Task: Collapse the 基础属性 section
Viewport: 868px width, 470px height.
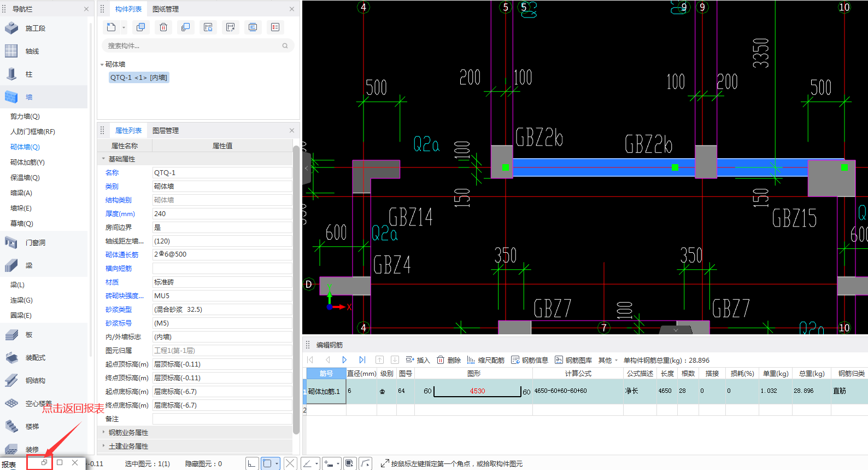Action: [x=103, y=159]
